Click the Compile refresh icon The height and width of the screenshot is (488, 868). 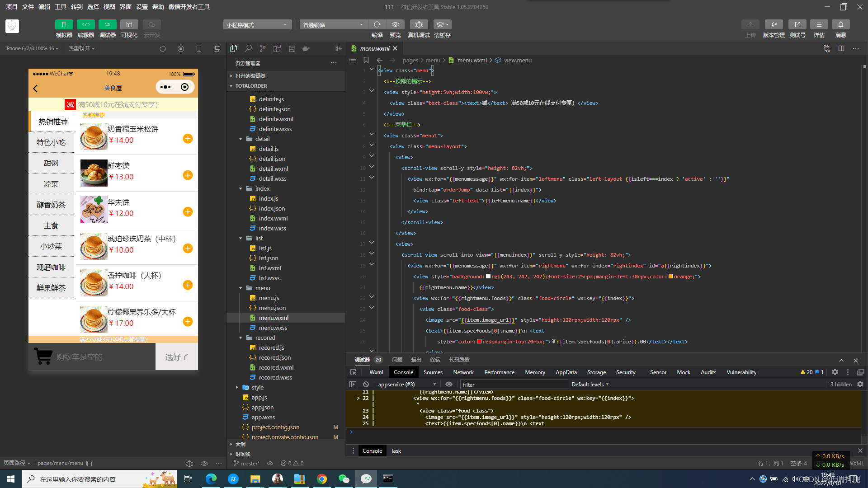click(377, 24)
